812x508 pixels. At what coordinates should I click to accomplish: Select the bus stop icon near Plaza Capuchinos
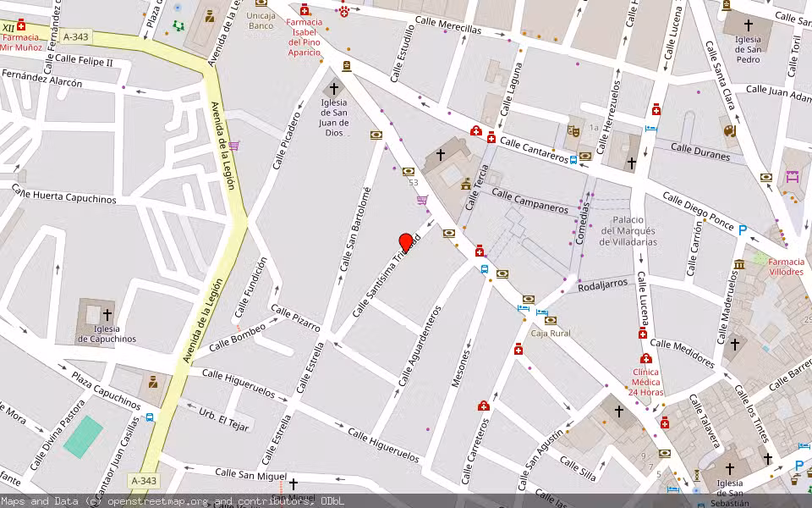150,417
